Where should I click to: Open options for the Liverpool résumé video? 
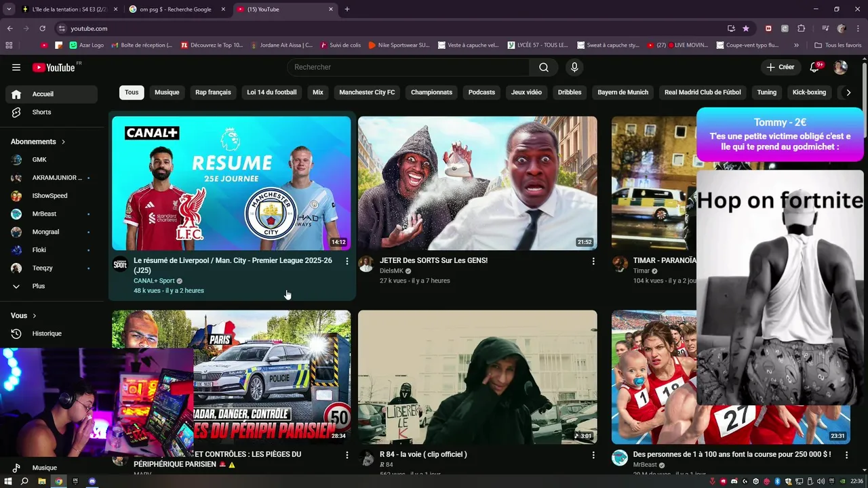coord(347,261)
